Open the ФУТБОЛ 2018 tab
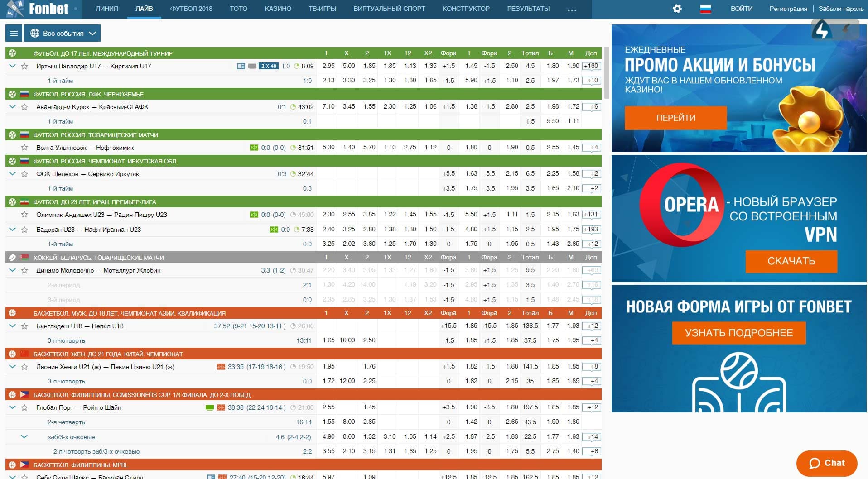The width and height of the screenshot is (868, 479). (191, 9)
